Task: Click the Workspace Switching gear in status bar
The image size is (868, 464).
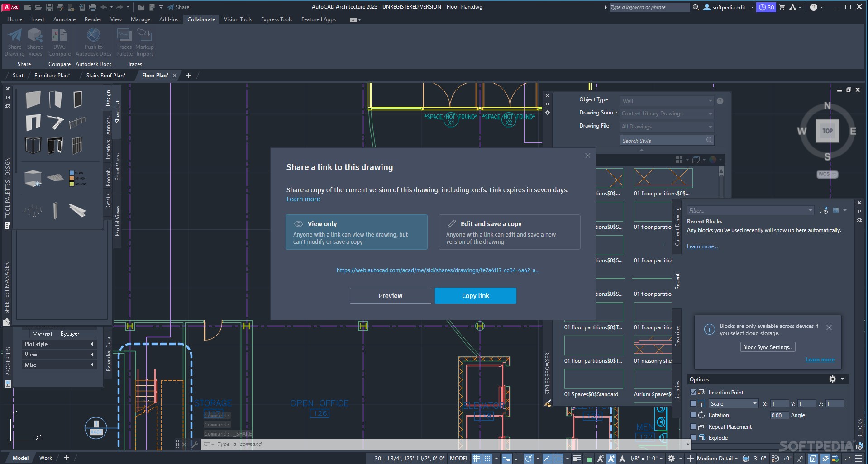Action: (671, 458)
